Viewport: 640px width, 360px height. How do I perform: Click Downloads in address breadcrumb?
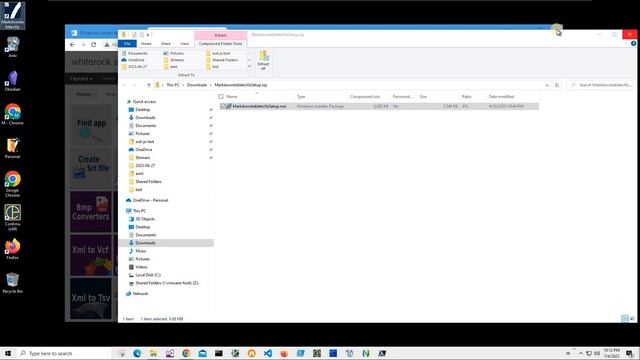[197, 85]
